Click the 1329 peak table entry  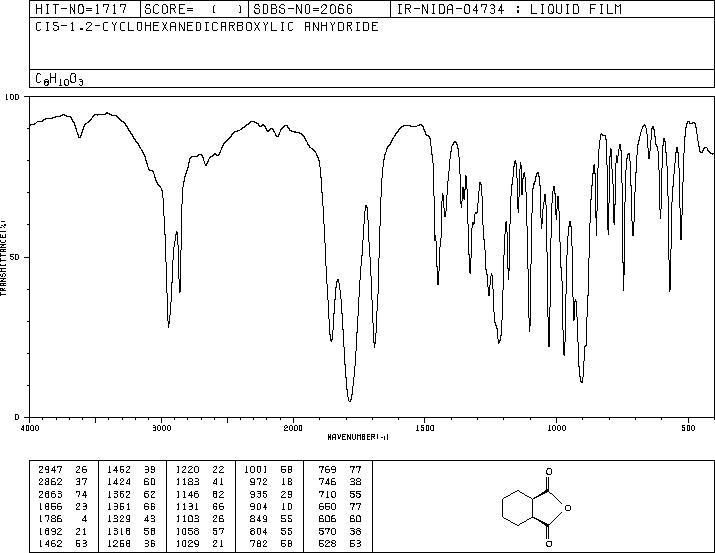(x=131, y=519)
